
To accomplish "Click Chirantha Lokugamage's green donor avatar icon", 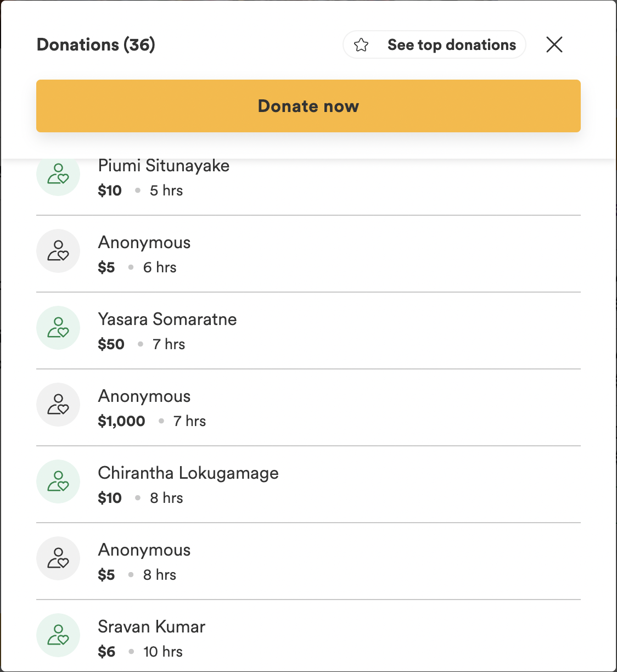I will tap(58, 481).
